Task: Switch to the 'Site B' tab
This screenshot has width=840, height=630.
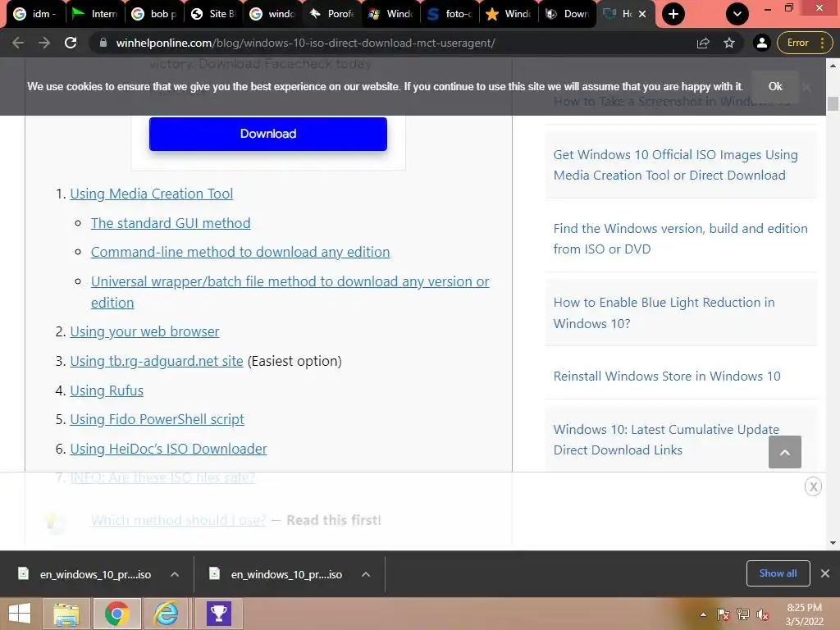Action: 213,14
